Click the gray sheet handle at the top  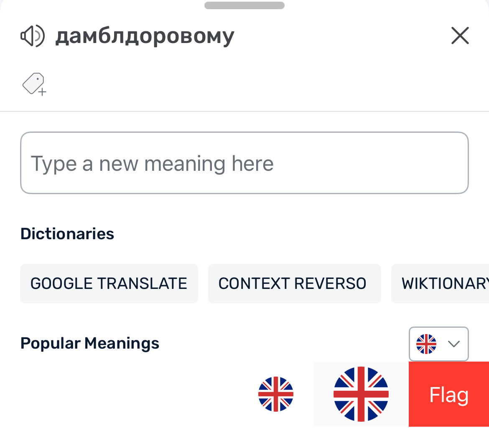point(244,5)
